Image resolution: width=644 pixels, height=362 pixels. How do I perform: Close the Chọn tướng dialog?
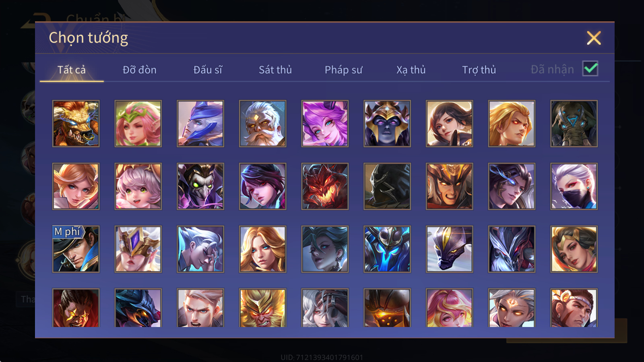click(594, 38)
